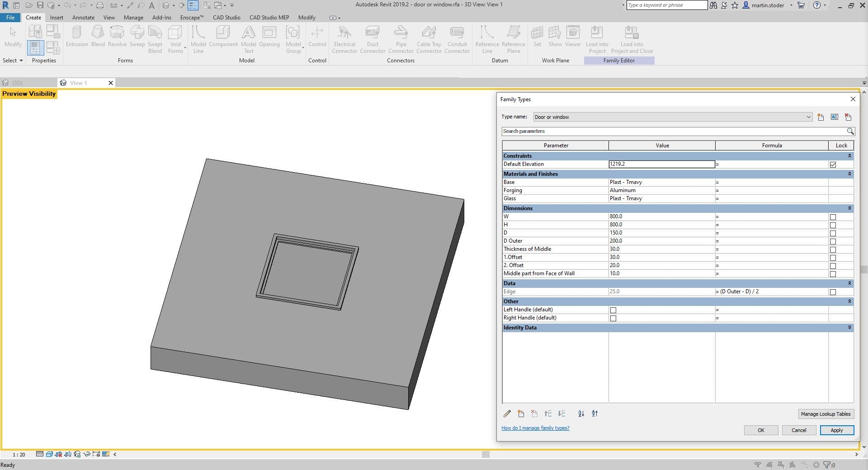Viewport: 868px width, 470px height.
Task: Toggle lock checkbox for Default Elevation
Action: (833, 164)
